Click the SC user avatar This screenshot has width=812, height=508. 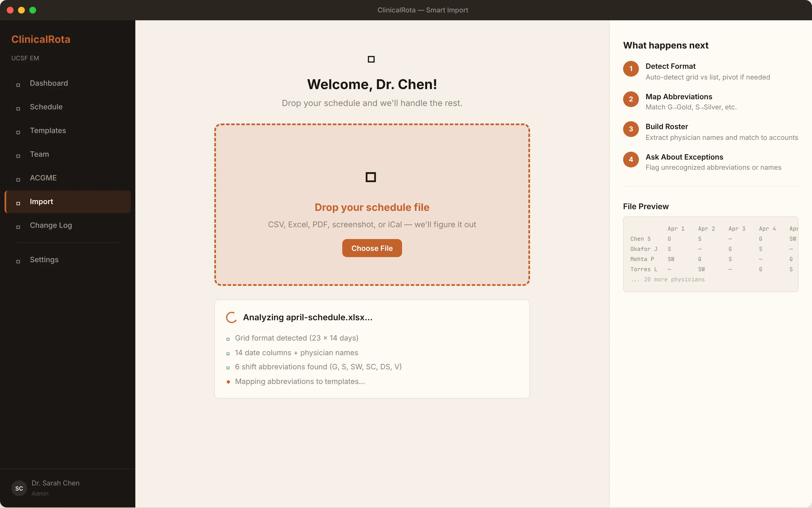pos(19,488)
